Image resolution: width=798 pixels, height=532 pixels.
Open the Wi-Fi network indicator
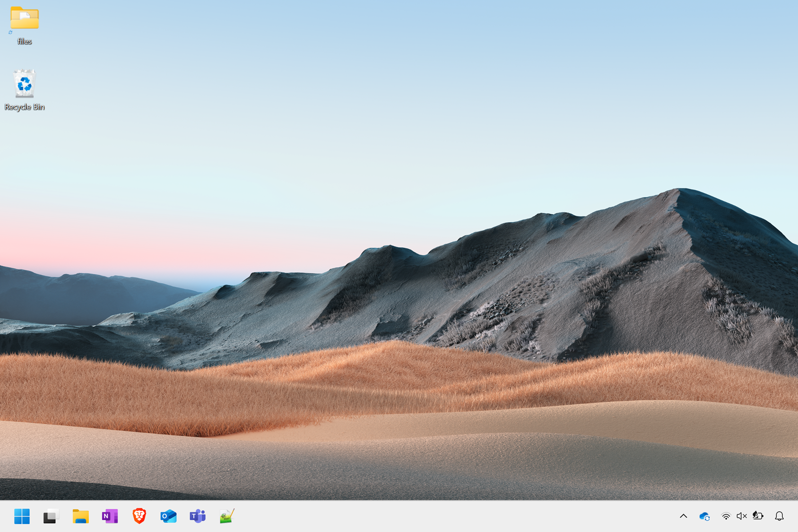726,516
